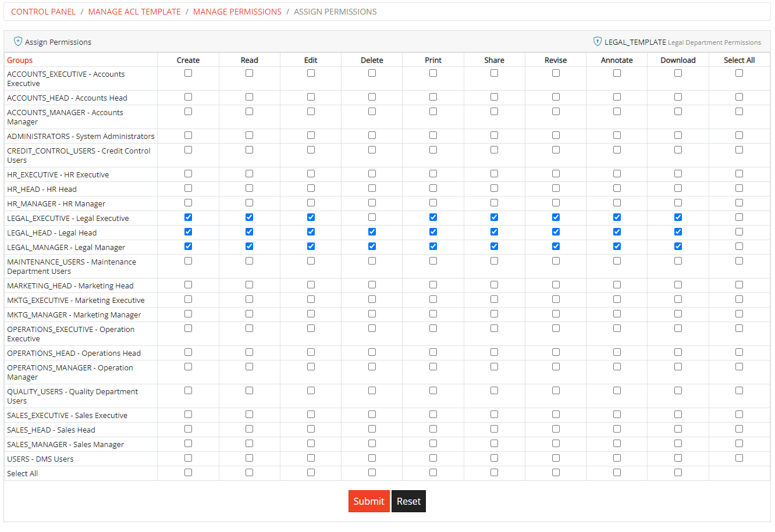
Task: Check Annotate for USERS - DMS Users
Action: click(x=617, y=458)
